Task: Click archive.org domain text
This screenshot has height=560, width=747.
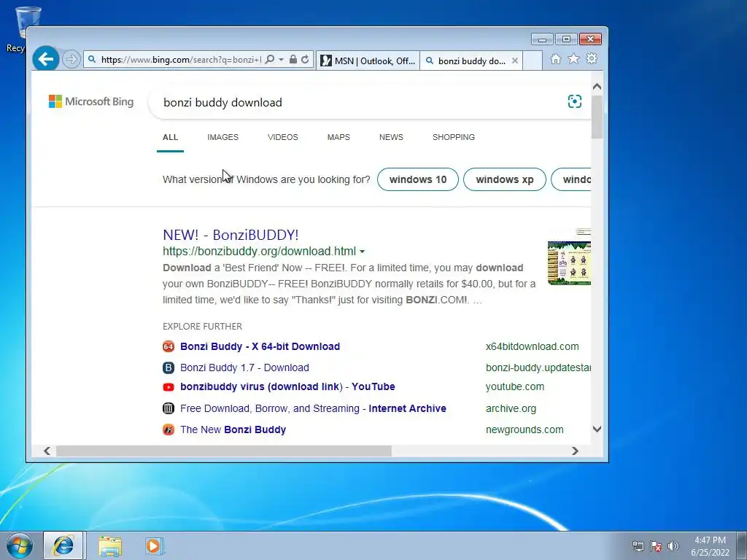Action: pyautogui.click(x=511, y=408)
